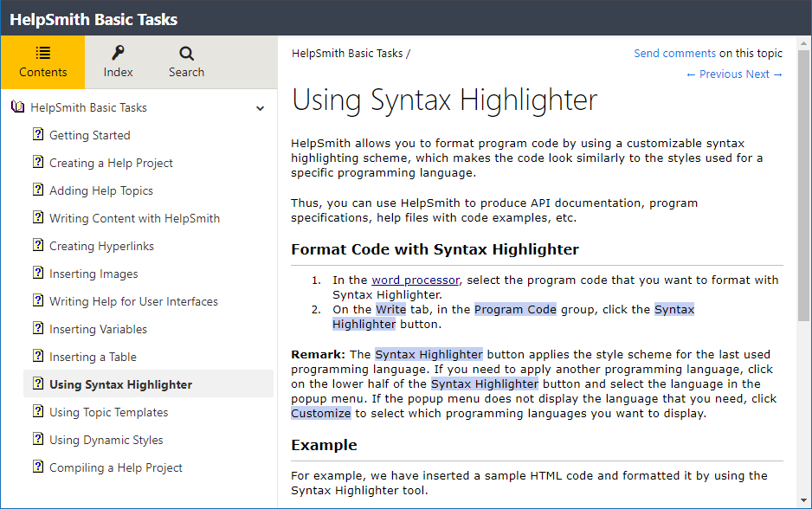Viewport: 812px width, 509px height.
Task: Open Inserting Images topic
Action: 93,274
